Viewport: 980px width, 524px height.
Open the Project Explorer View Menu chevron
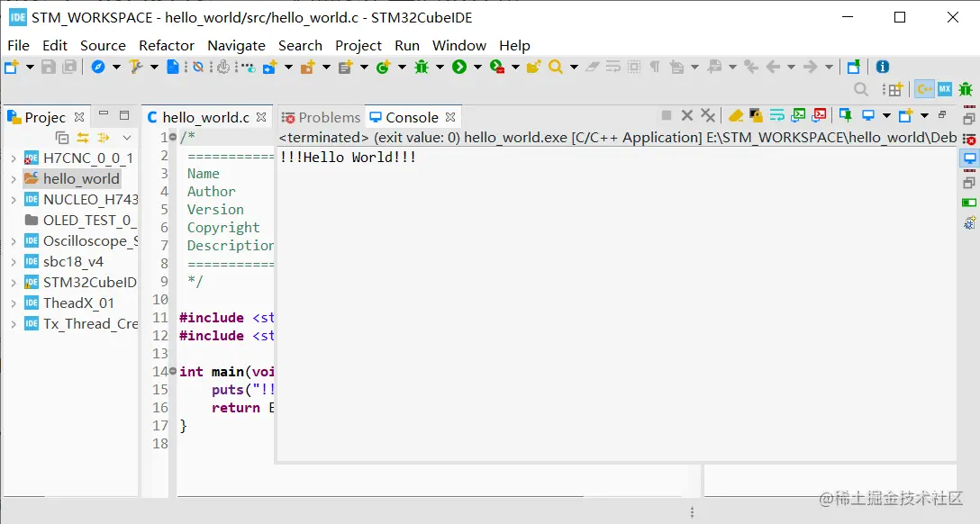[x=127, y=138]
